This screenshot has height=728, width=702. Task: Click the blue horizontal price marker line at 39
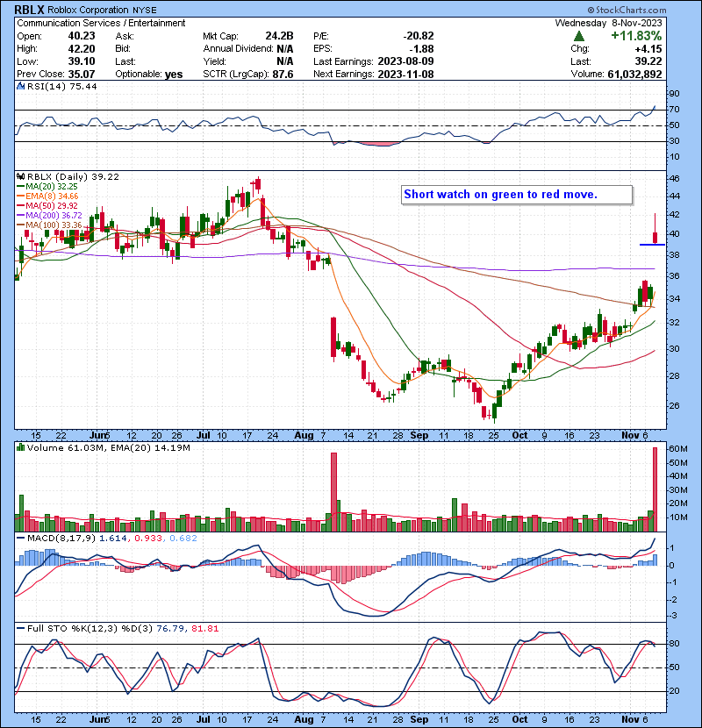pyautogui.click(x=652, y=245)
